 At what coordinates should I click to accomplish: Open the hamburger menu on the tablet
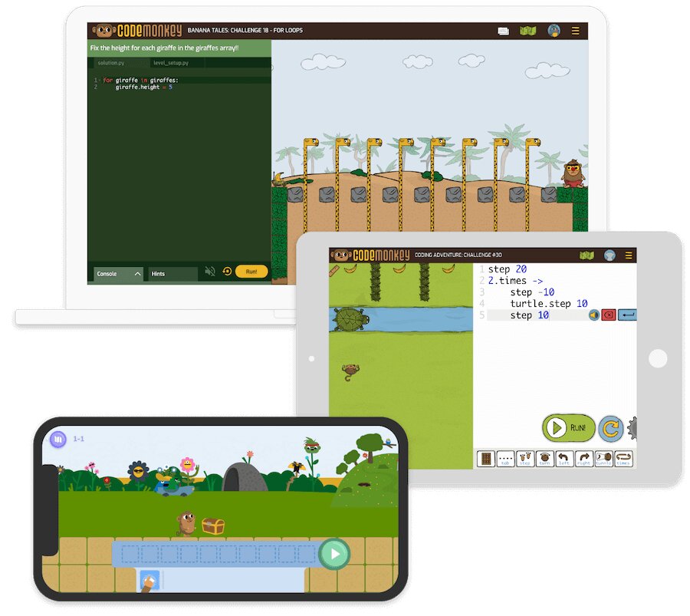pos(629,255)
